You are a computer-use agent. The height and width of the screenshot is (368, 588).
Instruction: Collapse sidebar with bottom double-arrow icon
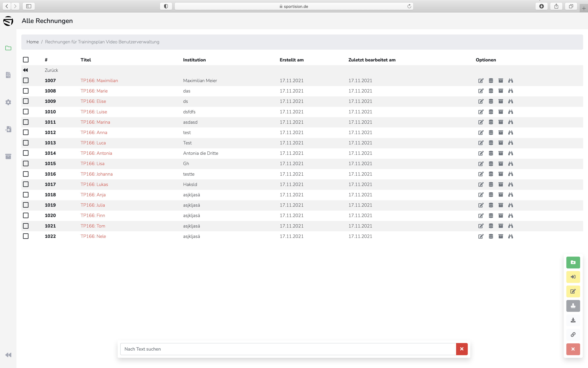pyautogui.click(x=8, y=355)
